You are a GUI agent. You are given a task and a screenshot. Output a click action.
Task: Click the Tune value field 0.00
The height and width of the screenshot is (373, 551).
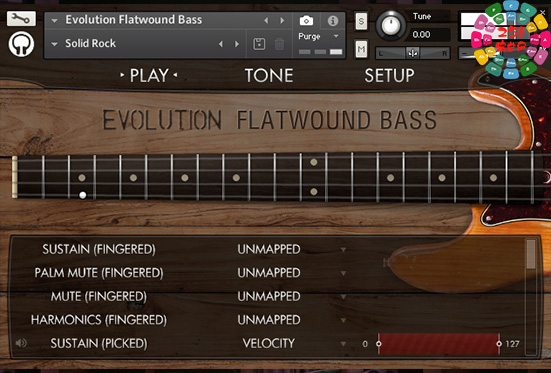(x=429, y=34)
